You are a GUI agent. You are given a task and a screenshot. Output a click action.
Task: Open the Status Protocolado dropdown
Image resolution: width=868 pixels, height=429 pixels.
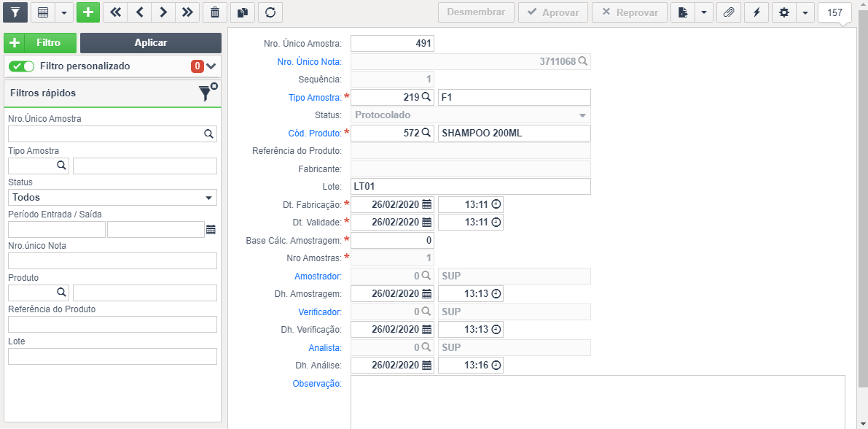[x=471, y=115]
